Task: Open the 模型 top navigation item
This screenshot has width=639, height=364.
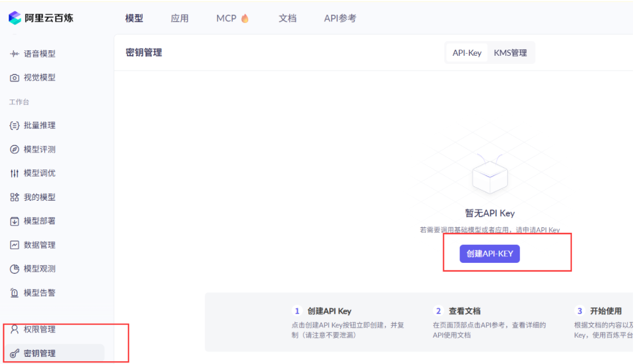Action: pos(134,19)
